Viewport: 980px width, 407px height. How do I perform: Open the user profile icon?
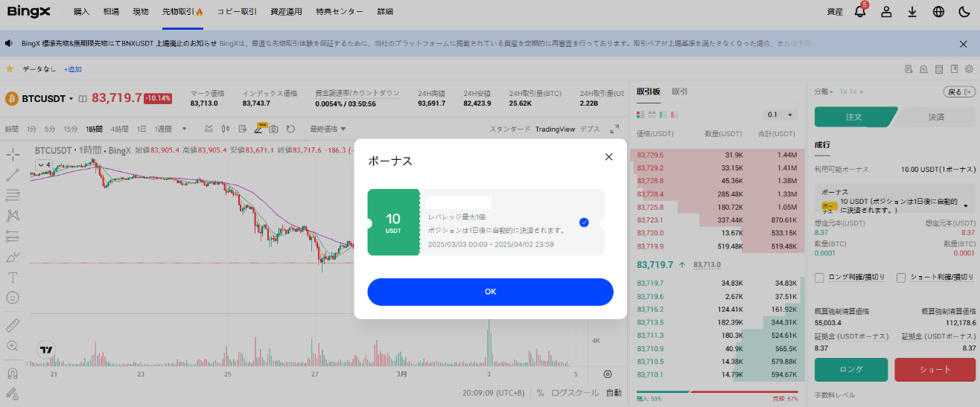tap(886, 12)
